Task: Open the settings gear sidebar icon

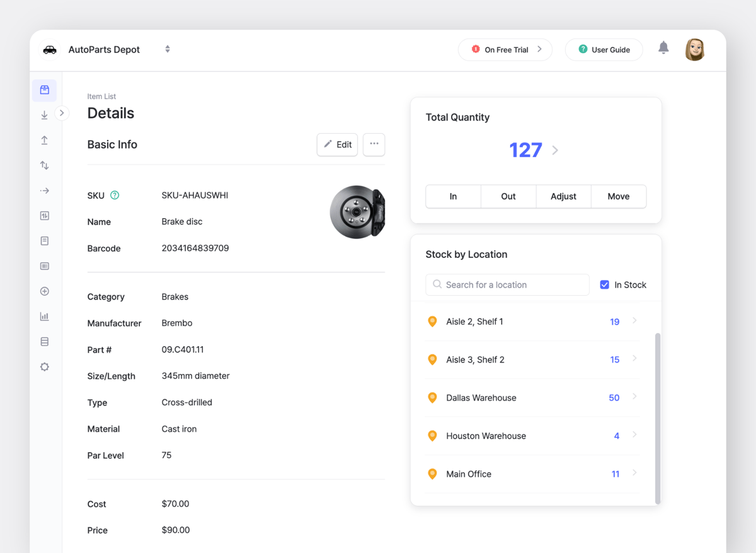Action: pos(44,367)
